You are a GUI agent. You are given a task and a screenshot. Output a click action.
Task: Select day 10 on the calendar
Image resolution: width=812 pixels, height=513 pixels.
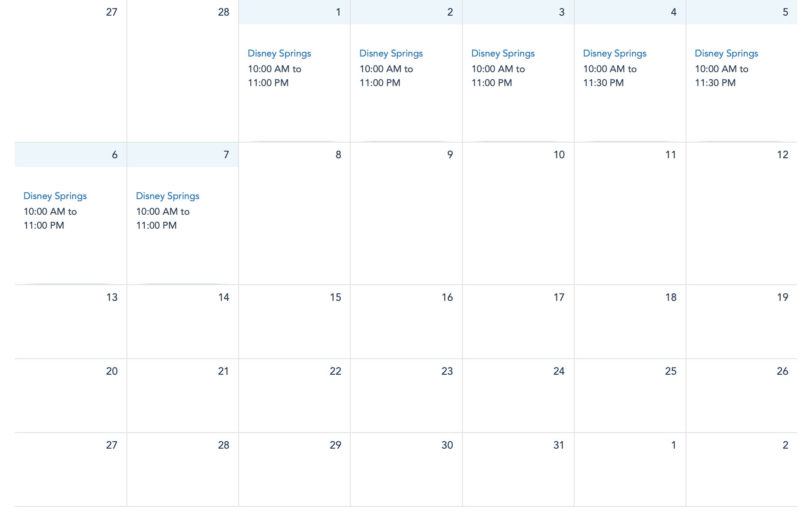pos(518,213)
